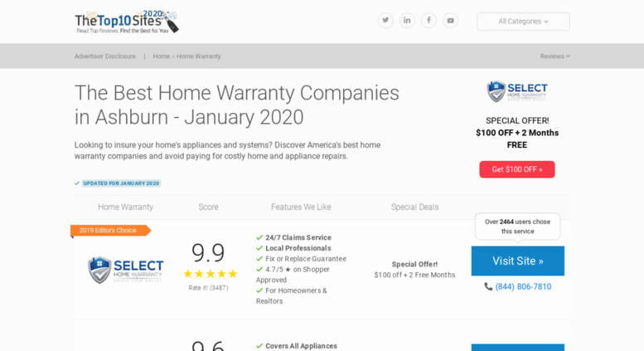Visit the Twitter social icon

coord(385,21)
